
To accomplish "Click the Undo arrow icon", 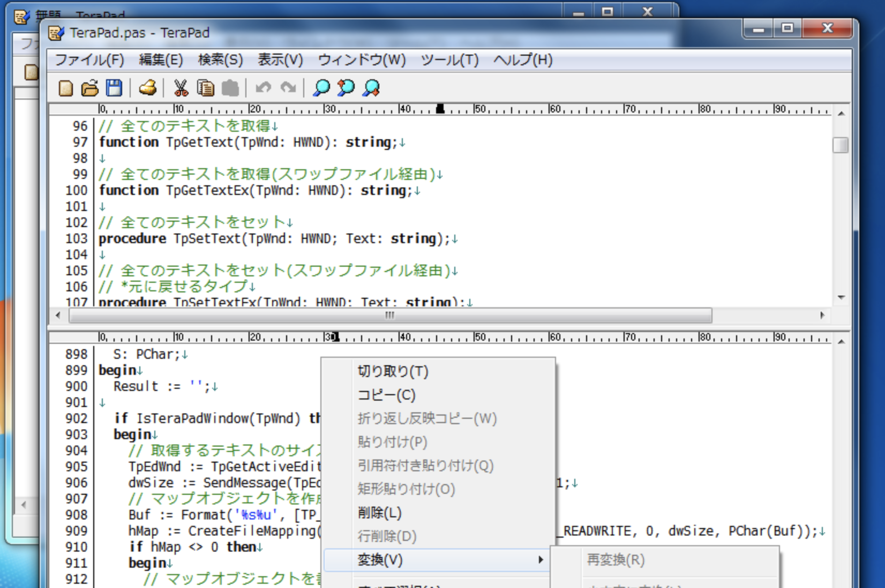I will click(263, 88).
